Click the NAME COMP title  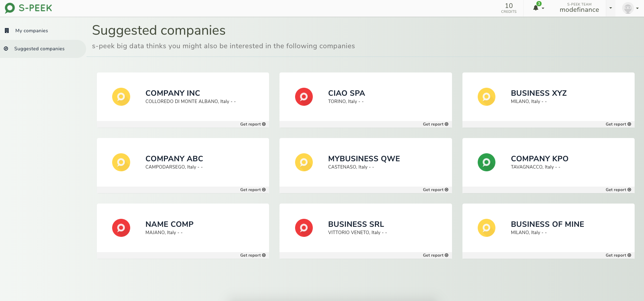(x=169, y=224)
